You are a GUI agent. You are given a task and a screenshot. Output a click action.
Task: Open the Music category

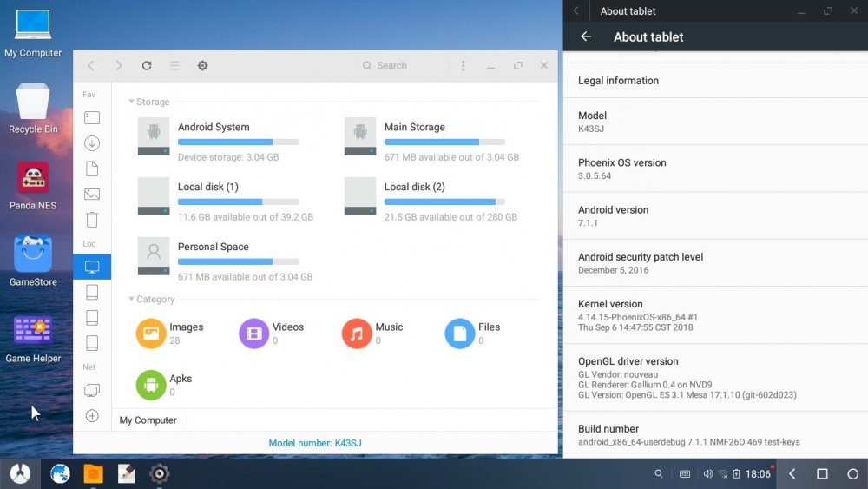372,333
